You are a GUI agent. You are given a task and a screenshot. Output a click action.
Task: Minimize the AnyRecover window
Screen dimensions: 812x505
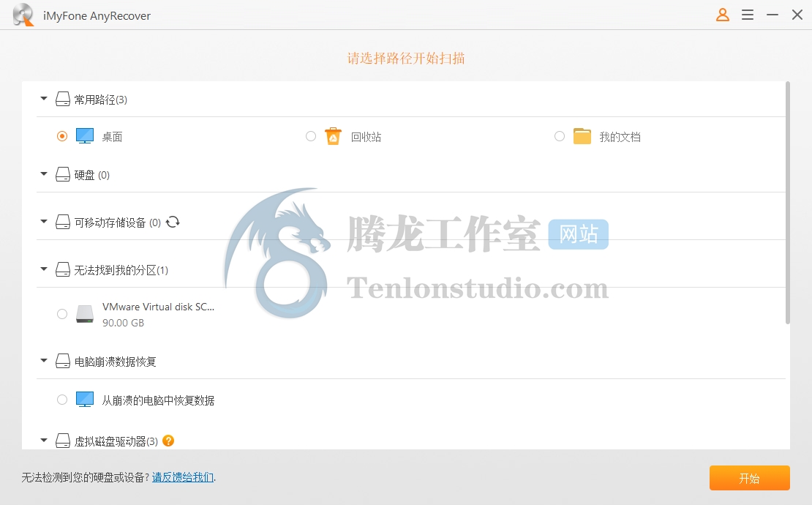(x=772, y=15)
